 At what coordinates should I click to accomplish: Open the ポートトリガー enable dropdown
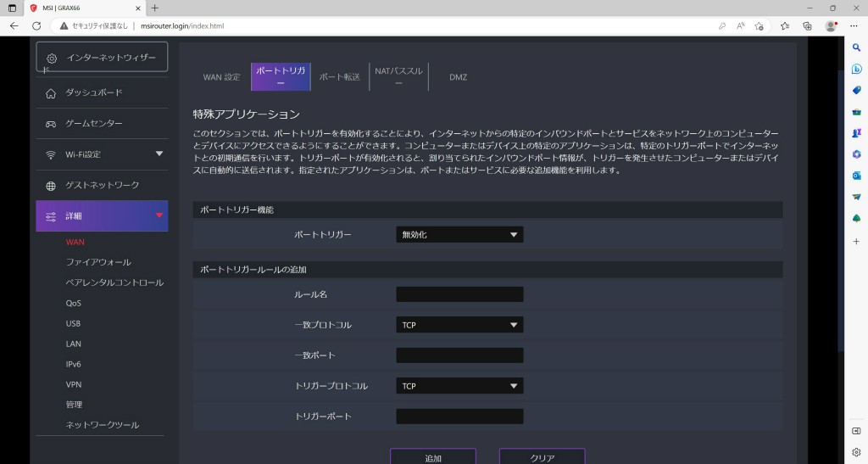[x=459, y=235]
